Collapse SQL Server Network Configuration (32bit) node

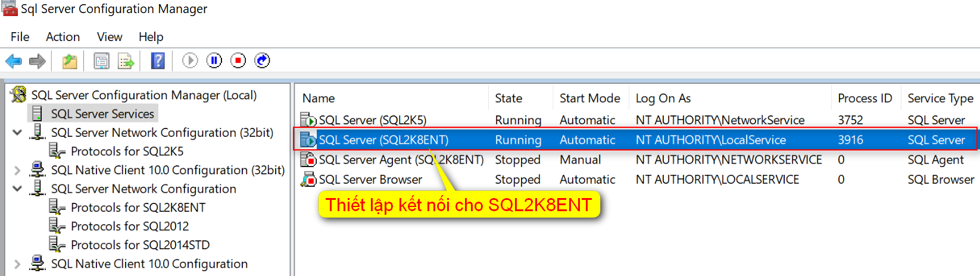(17, 132)
